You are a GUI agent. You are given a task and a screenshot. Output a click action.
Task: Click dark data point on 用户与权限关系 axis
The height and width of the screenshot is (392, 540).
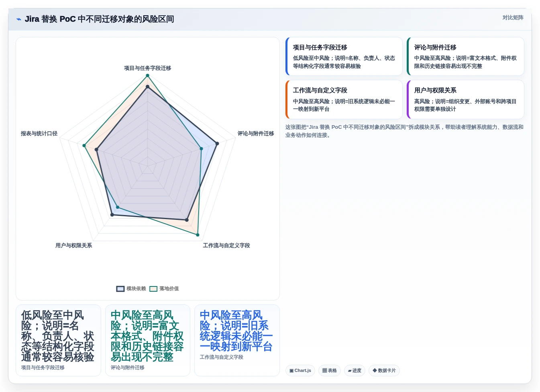112,215
